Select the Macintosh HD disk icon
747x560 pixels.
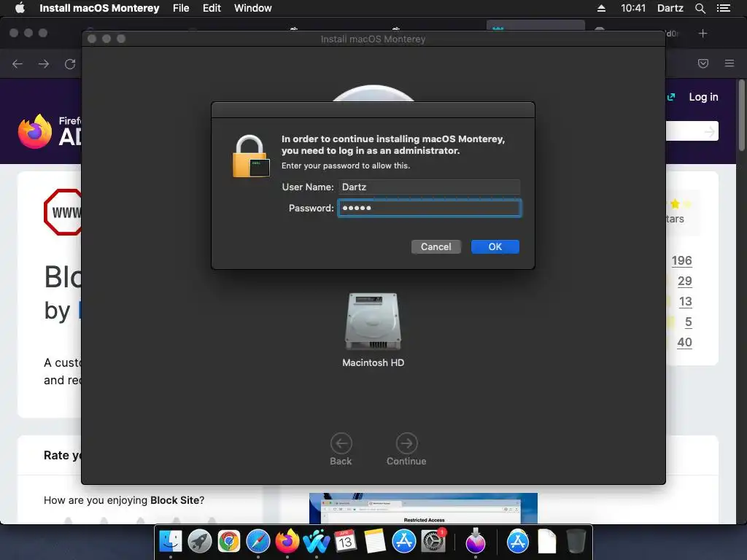click(373, 322)
